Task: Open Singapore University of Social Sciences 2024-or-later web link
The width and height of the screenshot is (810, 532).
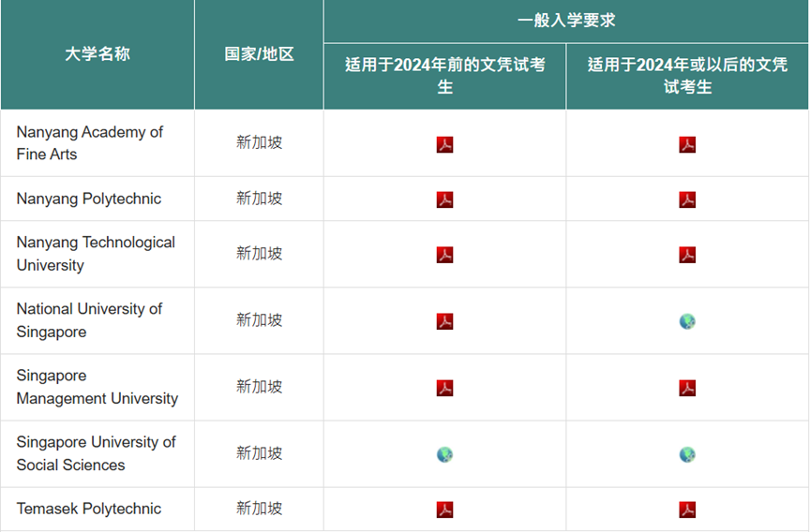Action: point(687,454)
